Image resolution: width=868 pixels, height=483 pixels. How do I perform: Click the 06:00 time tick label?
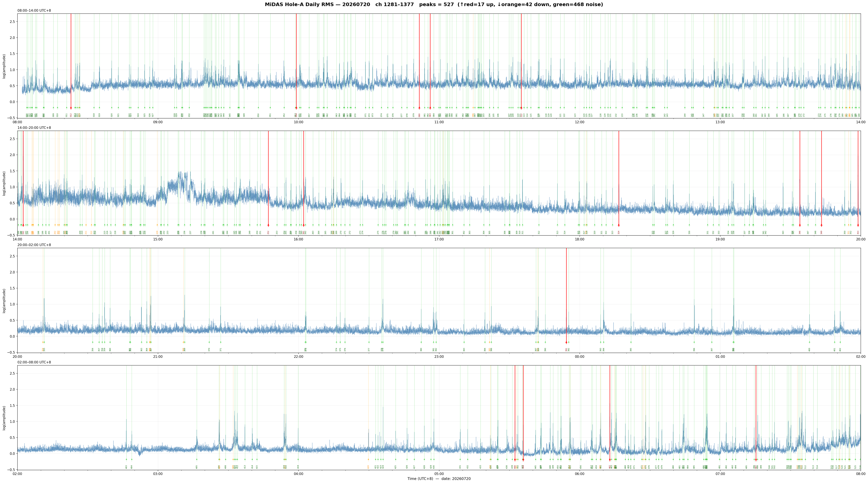[x=580, y=474]
